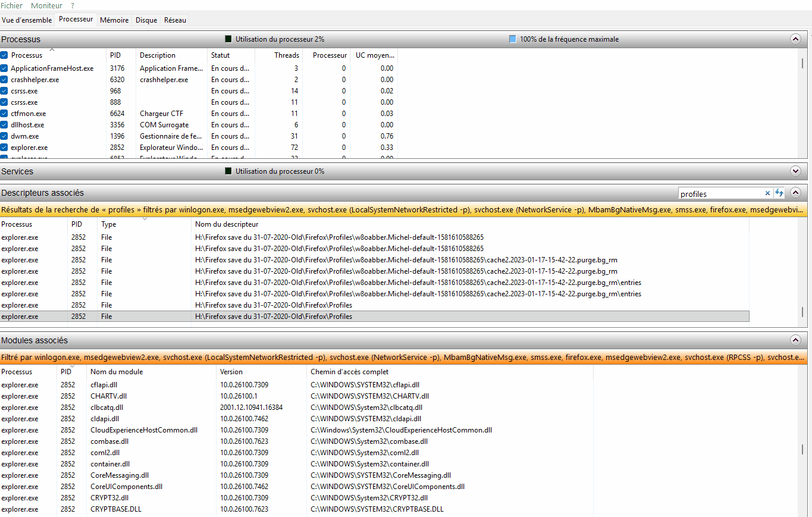
Task: Click version 2001.12.10941.16384 cell
Action: (x=251, y=408)
